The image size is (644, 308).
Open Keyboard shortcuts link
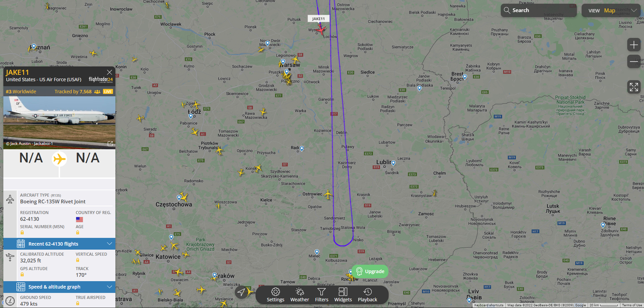pyautogui.click(x=489, y=305)
